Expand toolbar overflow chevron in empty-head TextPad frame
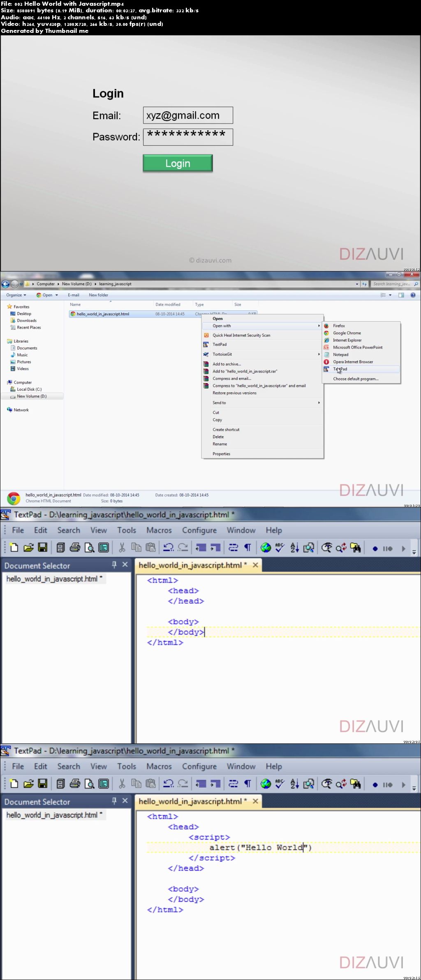Viewport: 421px width, 980px height. pos(414,552)
